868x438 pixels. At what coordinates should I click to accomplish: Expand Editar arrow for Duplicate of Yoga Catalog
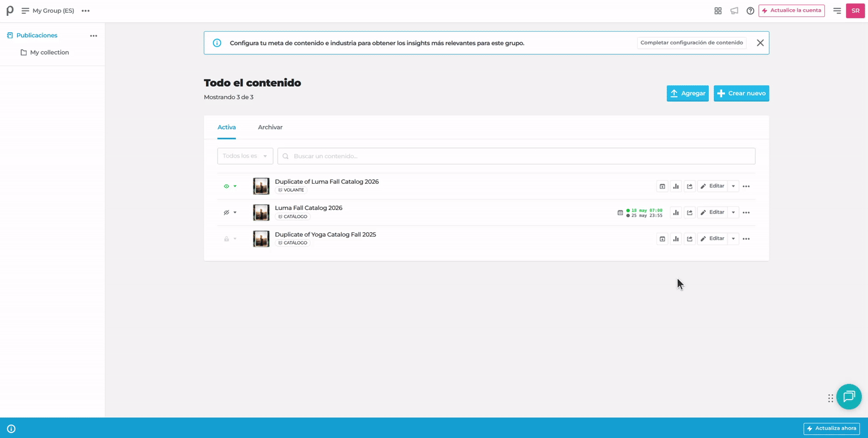[733, 238]
